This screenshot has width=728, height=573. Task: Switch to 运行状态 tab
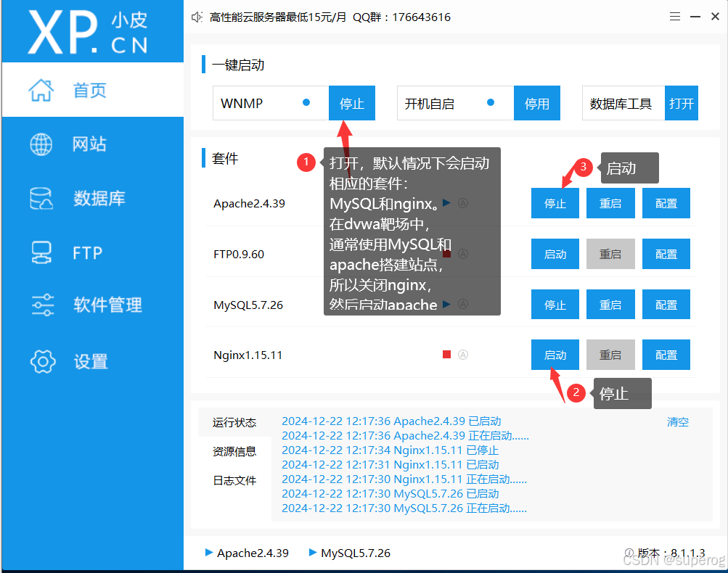click(x=234, y=422)
